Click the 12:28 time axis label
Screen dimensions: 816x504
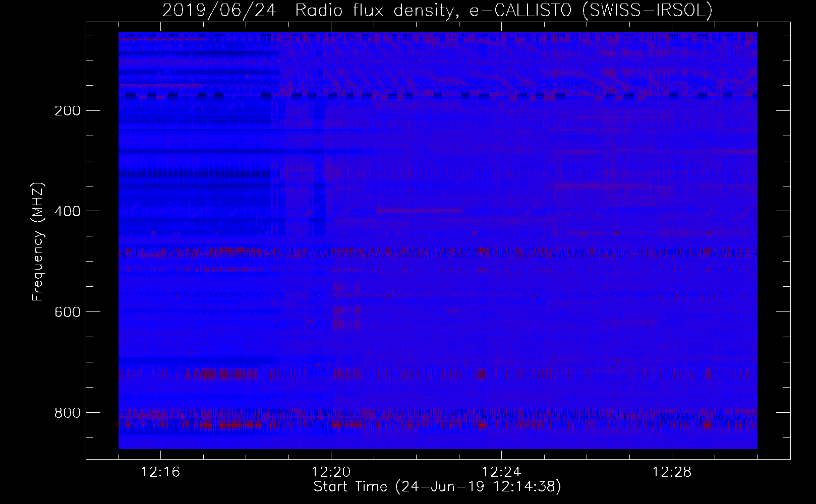(x=672, y=472)
